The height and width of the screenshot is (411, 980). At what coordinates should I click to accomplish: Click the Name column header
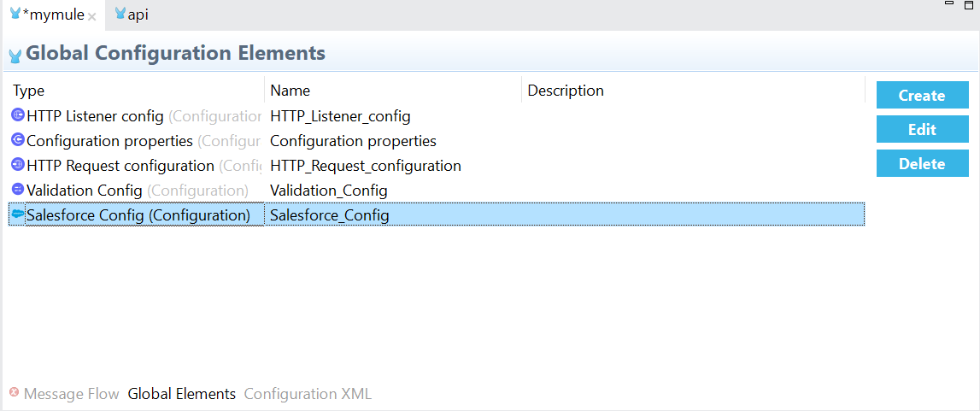[x=290, y=91]
